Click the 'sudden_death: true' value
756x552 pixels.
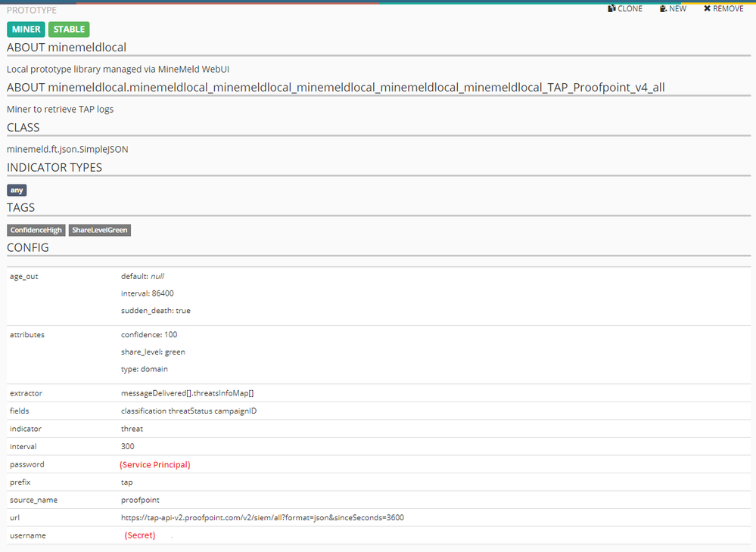pyautogui.click(x=156, y=311)
